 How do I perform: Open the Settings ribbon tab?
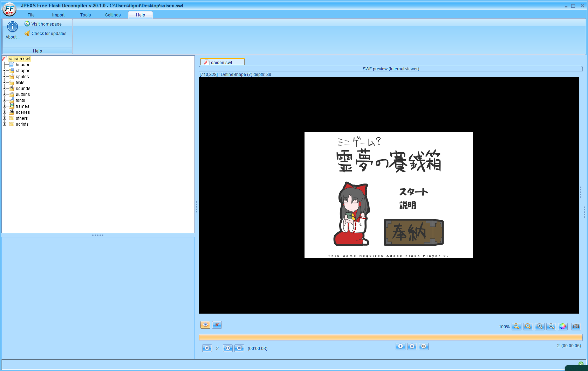[x=113, y=15]
